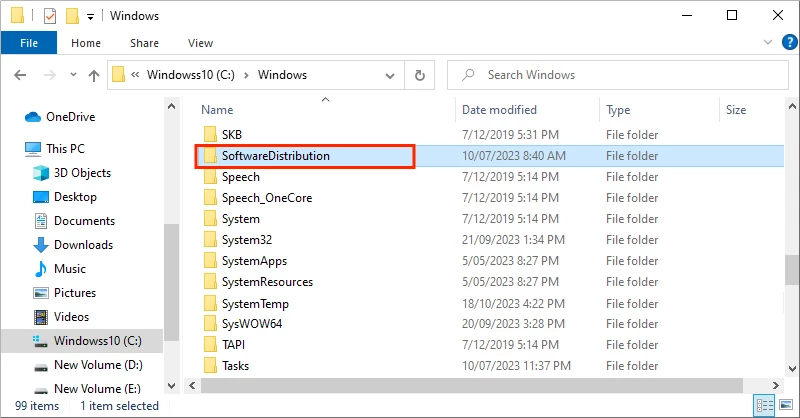800x418 pixels.
Task: Sort by the Type column header
Action: [618, 110]
